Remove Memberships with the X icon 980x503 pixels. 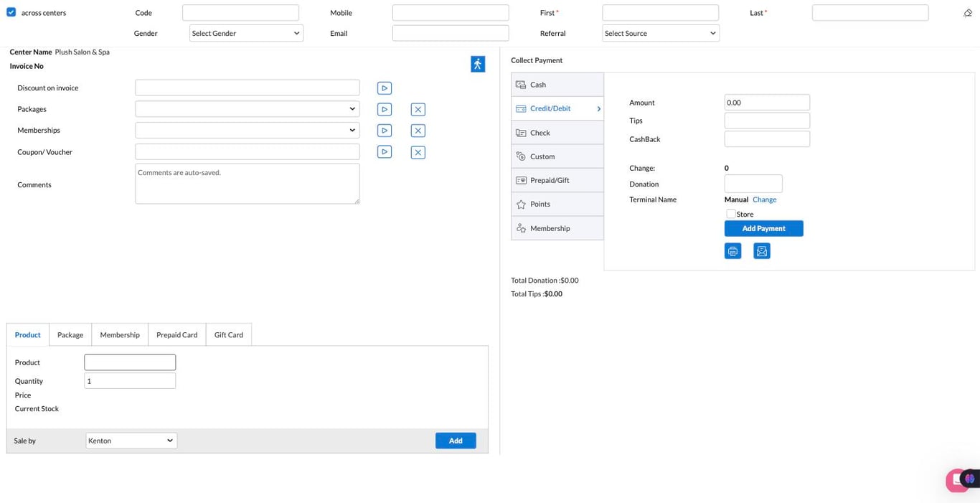tap(418, 131)
